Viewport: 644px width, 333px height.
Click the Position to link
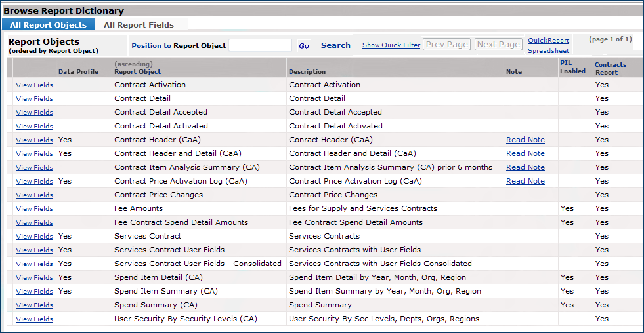(151, 45)
